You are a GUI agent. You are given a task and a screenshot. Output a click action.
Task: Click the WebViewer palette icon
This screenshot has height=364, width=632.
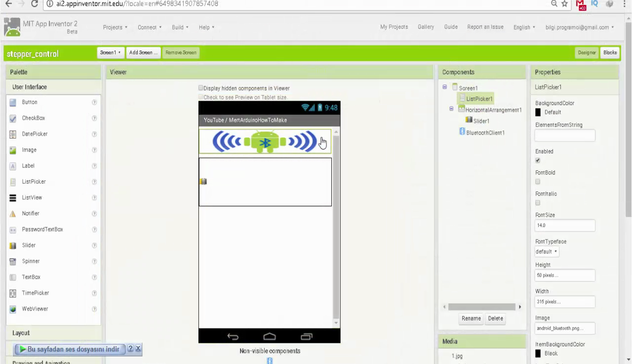click(x=13, y=309)
